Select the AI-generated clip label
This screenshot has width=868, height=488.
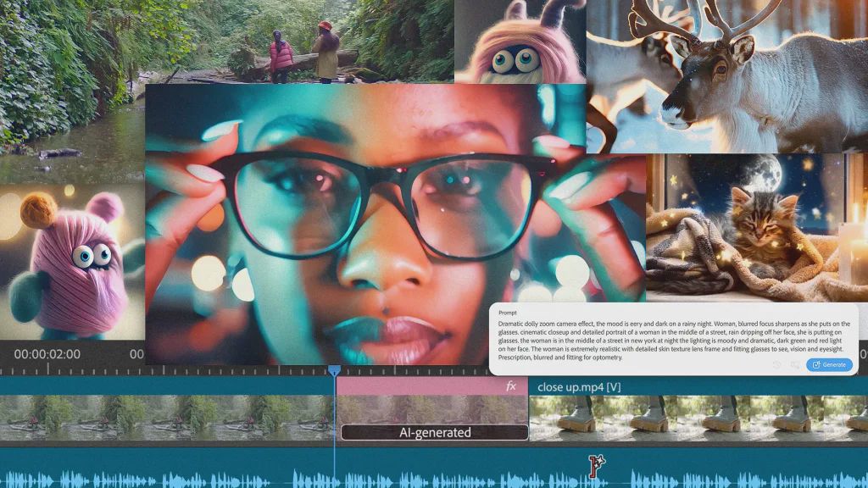click(435, 432)
